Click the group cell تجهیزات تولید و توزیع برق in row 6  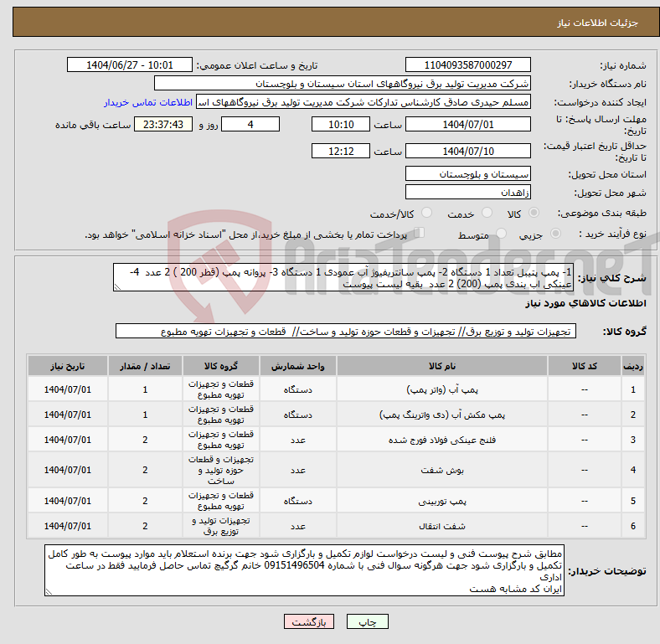[x=220, y=526]
